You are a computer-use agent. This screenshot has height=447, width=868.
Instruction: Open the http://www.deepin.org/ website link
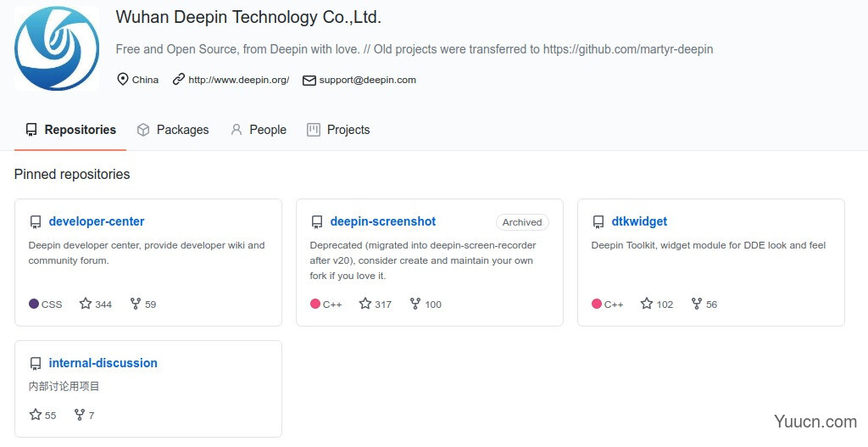pyautogui.click(x=238, y=80)
